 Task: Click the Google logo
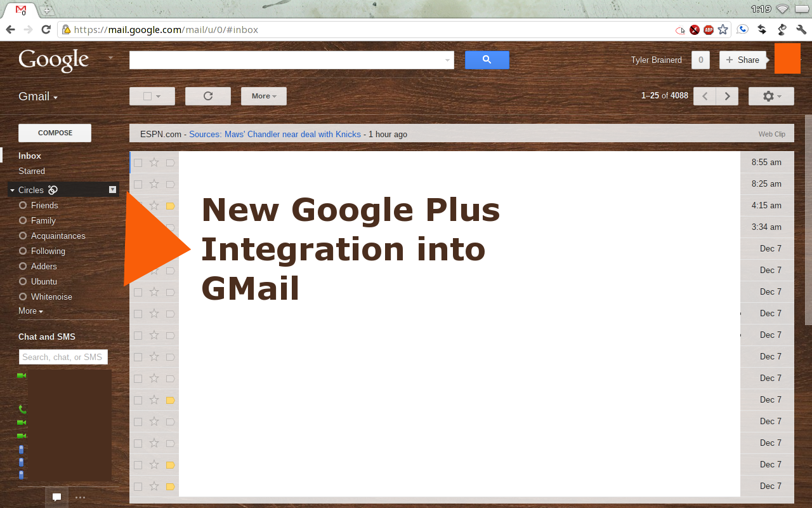point(54,60)
